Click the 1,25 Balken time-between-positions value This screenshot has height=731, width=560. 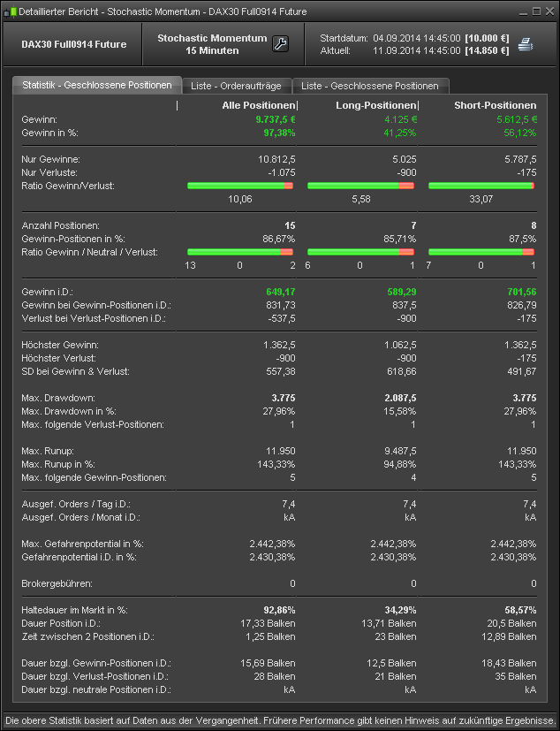click(x=270, y=636)
